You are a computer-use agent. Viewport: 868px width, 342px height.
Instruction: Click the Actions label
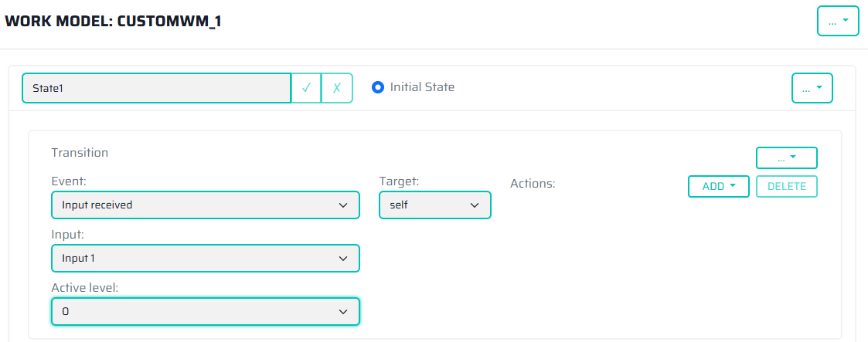[x=533, y=184]
